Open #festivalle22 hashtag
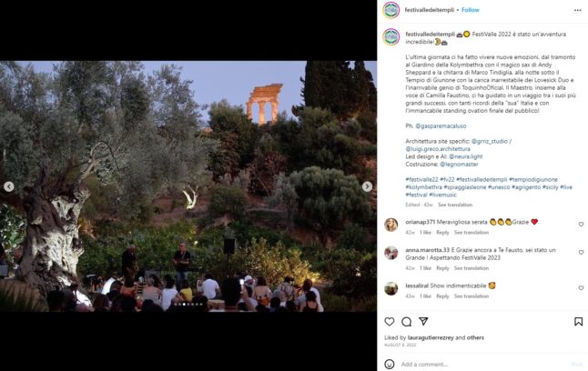The width and height of the screenshot is (588, 371). [421, 179]
